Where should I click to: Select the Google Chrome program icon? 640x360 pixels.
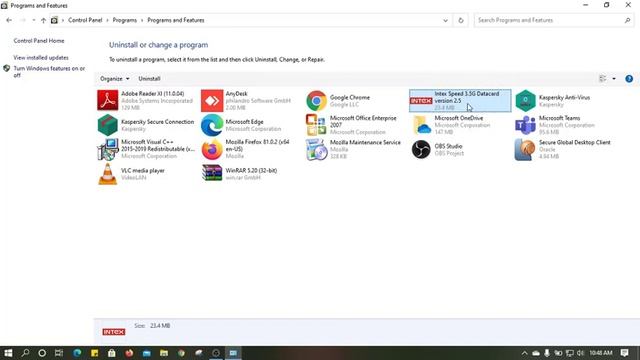[316, 100]
